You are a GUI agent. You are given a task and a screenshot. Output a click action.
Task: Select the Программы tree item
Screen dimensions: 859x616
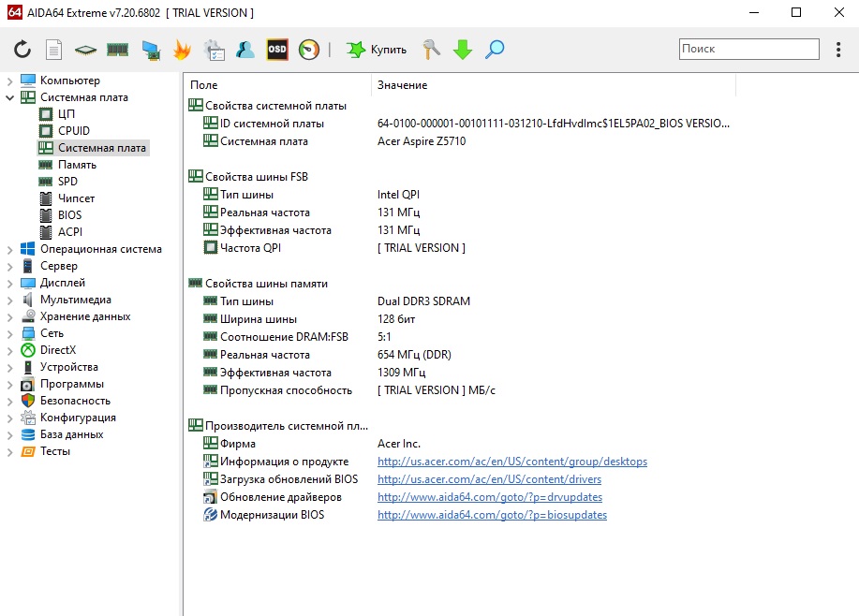pyautogui.click(x=72, y=384)
